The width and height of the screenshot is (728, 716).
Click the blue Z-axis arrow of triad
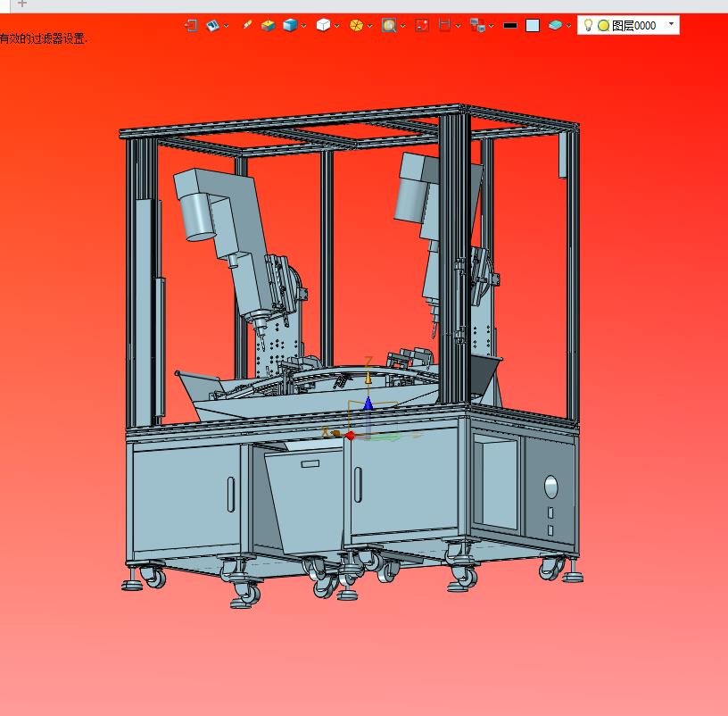[x=368, y=404]
